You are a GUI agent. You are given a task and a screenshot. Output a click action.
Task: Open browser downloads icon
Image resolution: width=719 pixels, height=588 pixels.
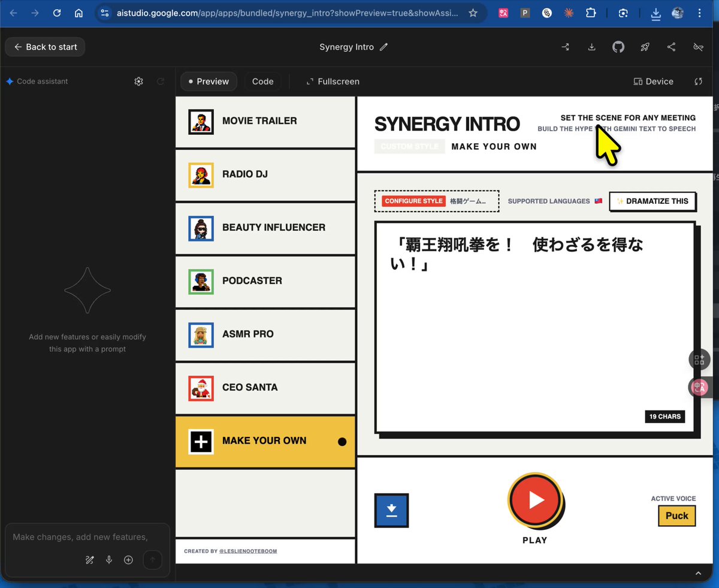click(655, 13)
